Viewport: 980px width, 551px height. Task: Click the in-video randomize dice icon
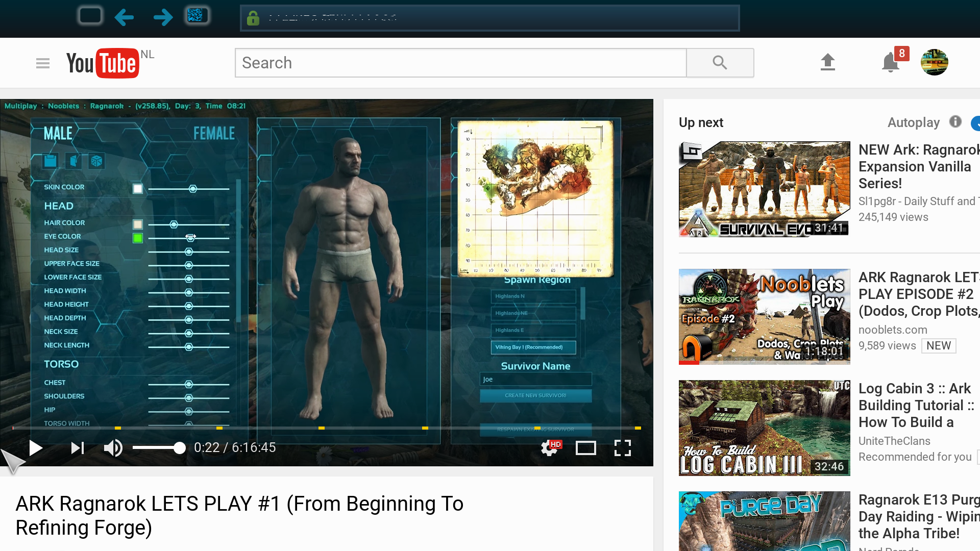(x=96, y=161)
